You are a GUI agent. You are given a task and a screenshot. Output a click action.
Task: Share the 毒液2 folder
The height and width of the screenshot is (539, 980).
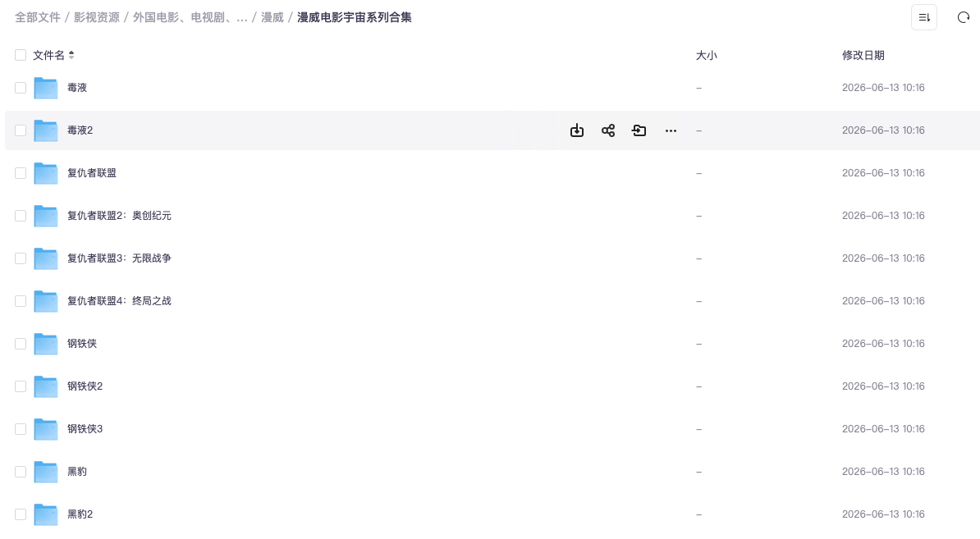(x=608, y=130)
